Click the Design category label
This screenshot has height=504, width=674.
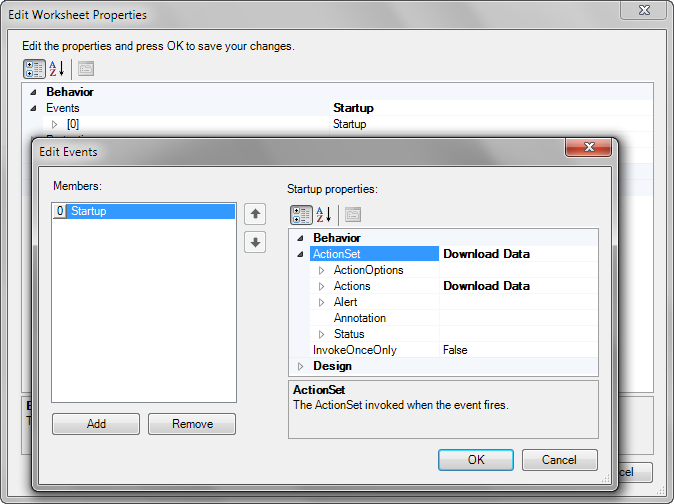(332, 366)
